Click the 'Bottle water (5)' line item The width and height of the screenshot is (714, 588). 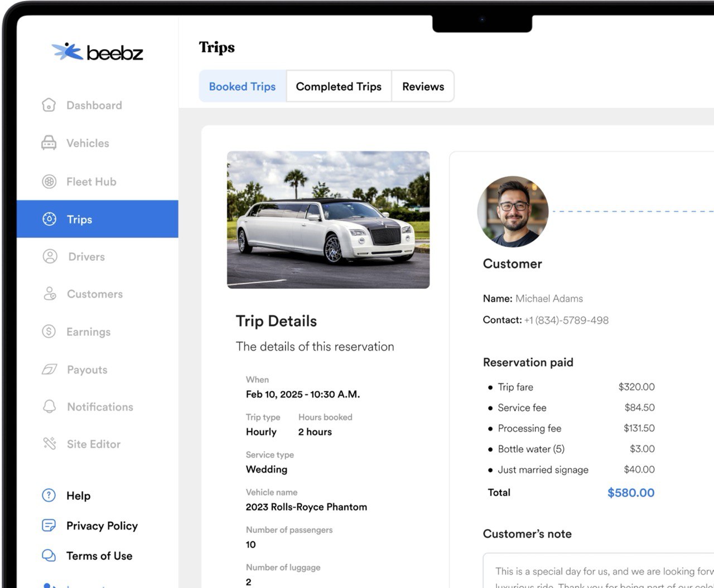(x=531, y=449)
